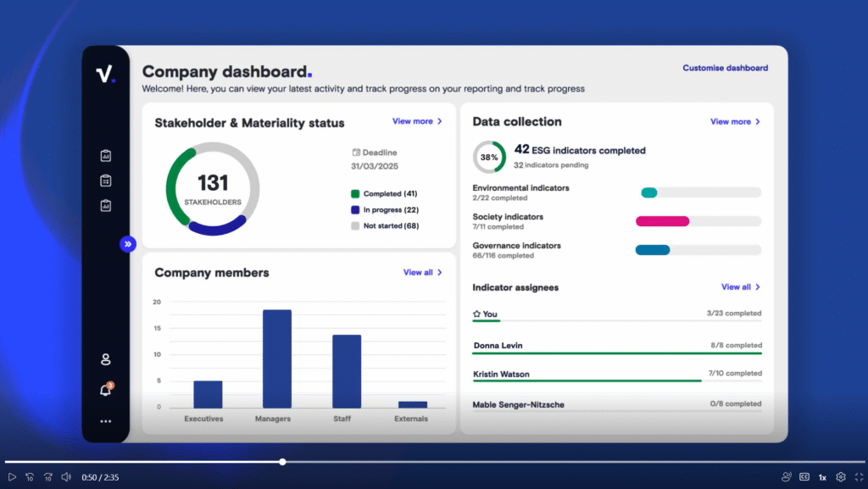Open the three-dots more menu in sidebar
Screen dimensions: 868x489
[106, 421]
